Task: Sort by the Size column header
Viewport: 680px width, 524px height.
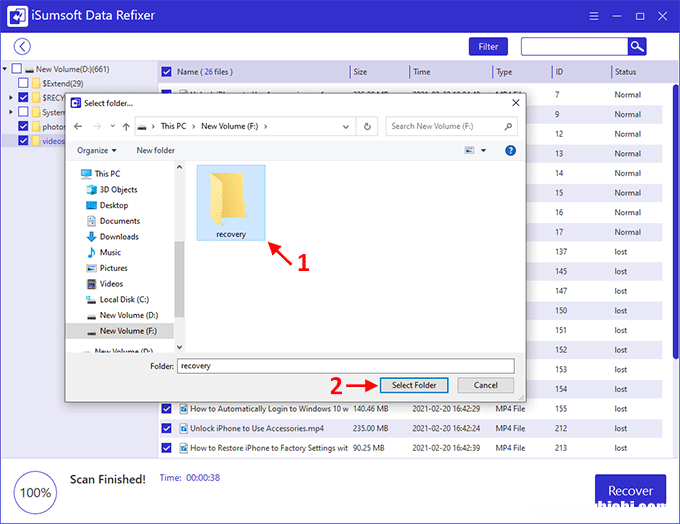Action: click(x=360, y=72)
